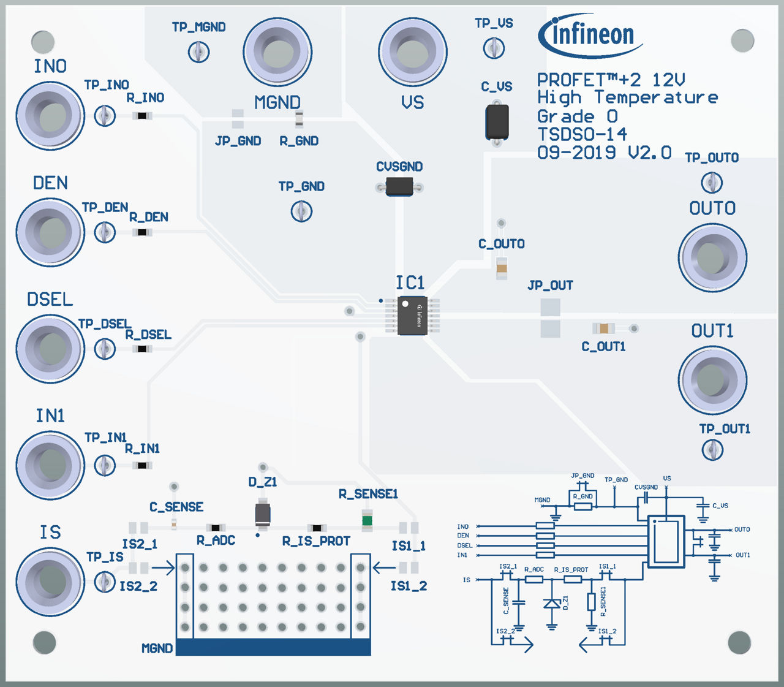Select the C_OUT1 capacitor component

click(x=604, y=328)
